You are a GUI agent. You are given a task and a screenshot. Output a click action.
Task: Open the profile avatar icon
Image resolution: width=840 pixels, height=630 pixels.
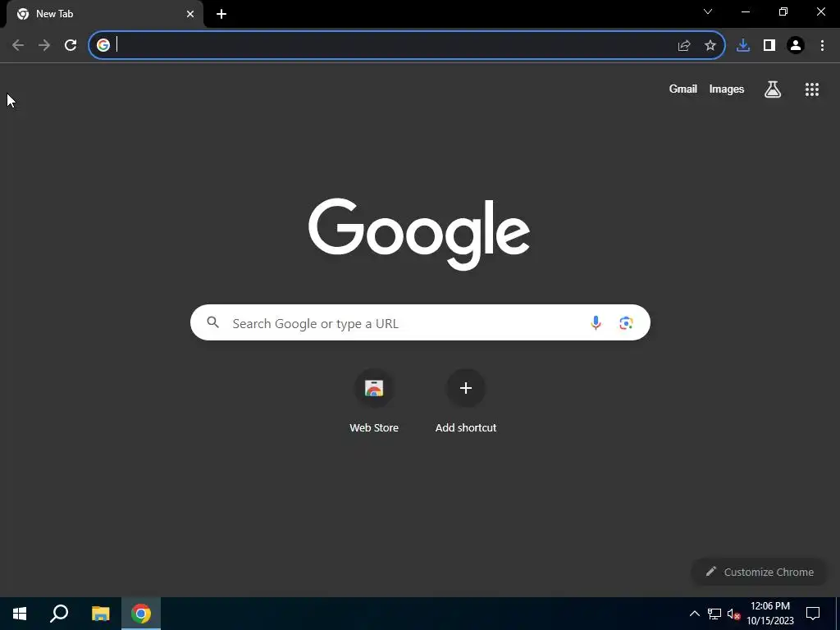[796, 46]
